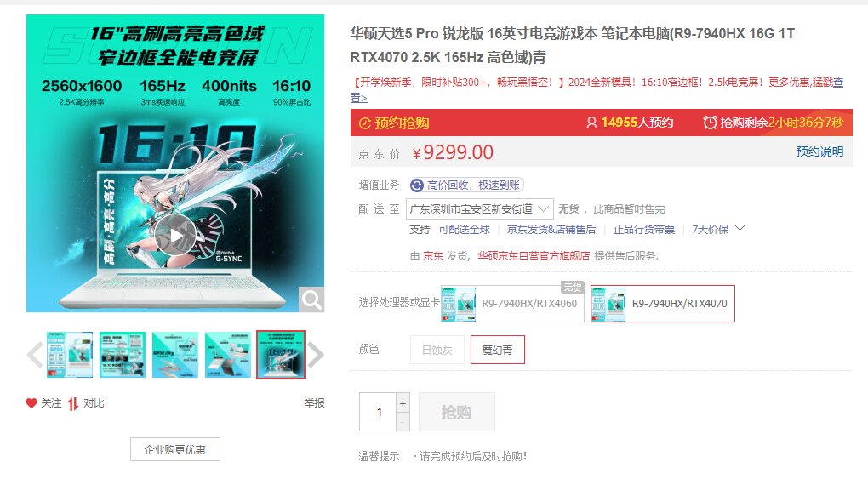This screenshot has height=485, width=868.
Task: Choose the 魔幻青 color option
Action: [497, 350]
